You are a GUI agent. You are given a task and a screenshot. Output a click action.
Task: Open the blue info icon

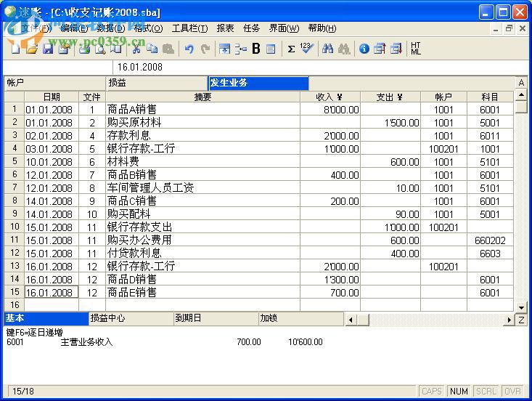click(x=364, y=49)
